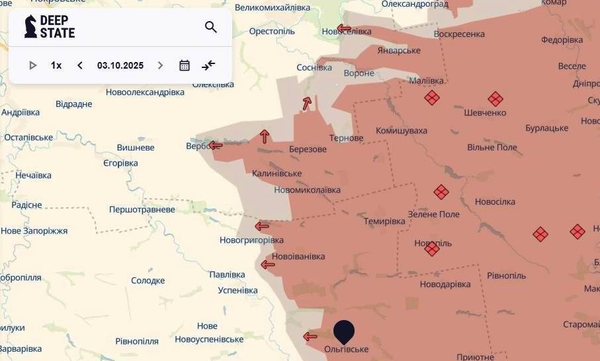Image resolution: width=600 pixels, height=361 pixels.
Task: Click the Новоуспенівське label
Action: [x=209, y=340]
